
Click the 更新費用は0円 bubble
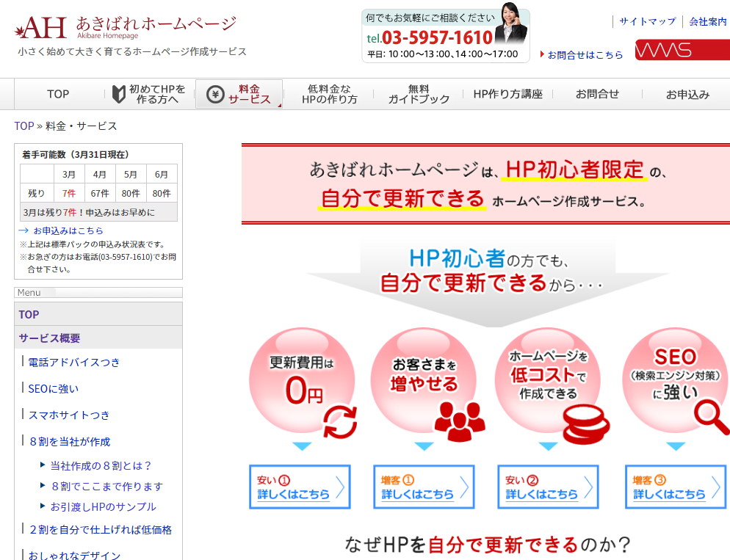tap(302, 382)
